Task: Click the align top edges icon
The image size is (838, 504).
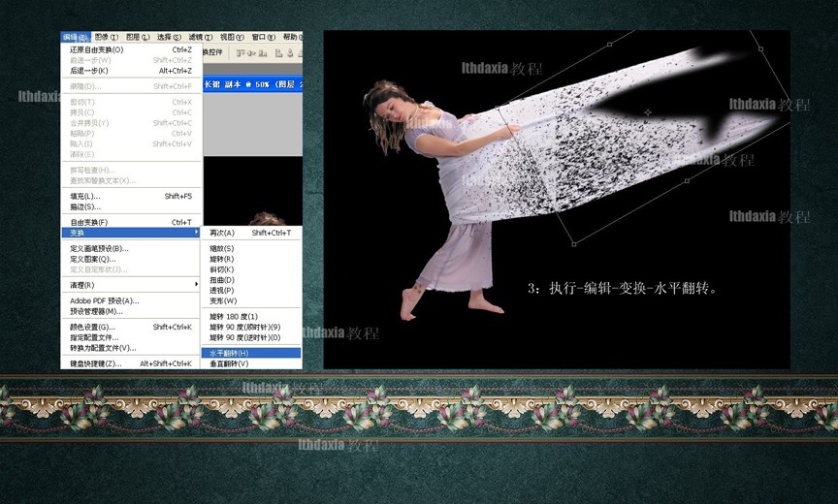Action: [x=241, y=53]
